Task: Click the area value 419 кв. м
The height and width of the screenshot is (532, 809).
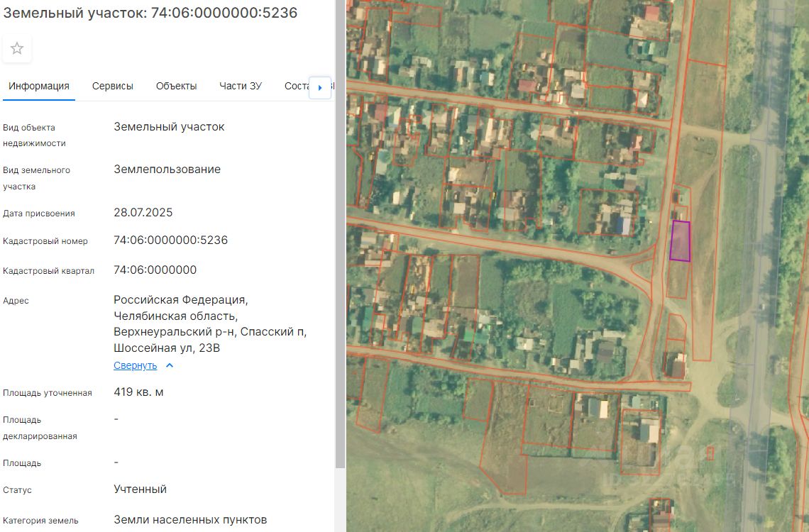Action: tap(139, 392)
